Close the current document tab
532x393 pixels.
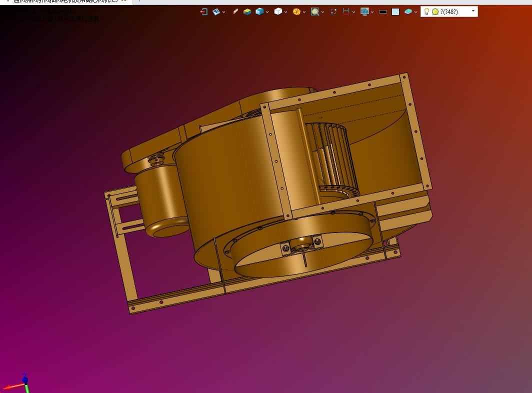tap(124, 1)
